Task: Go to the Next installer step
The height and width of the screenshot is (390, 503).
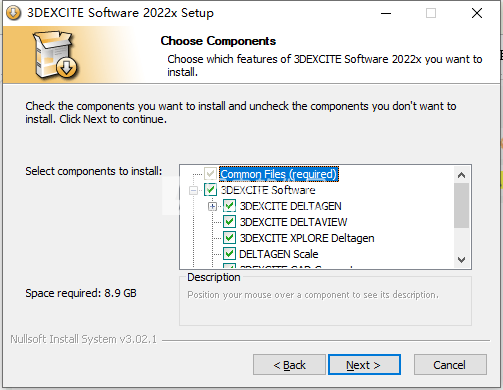Action: (364, 365)
